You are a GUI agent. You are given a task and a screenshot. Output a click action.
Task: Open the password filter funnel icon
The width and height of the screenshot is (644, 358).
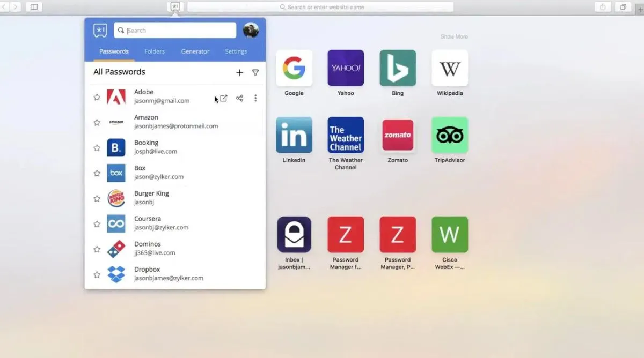pyautogui.click(x=255, y=73)
